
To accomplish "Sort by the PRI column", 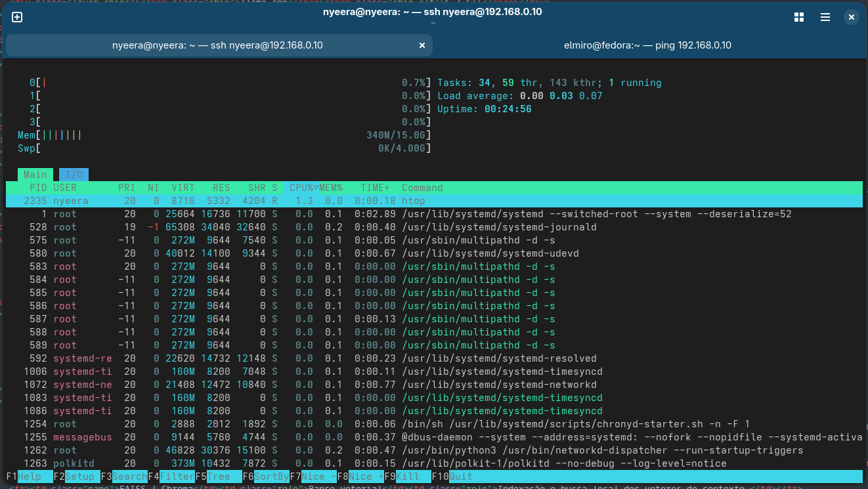I will 127,188.
